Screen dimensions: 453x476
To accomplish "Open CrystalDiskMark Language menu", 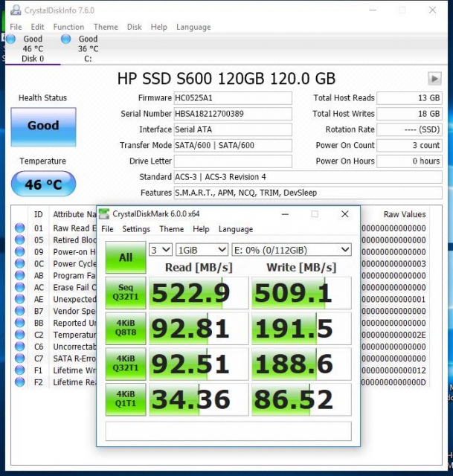I will coord(236,229).
